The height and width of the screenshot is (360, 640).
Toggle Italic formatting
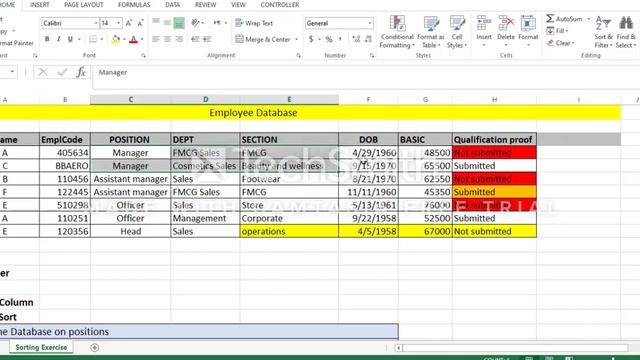(x=58, y=39)
